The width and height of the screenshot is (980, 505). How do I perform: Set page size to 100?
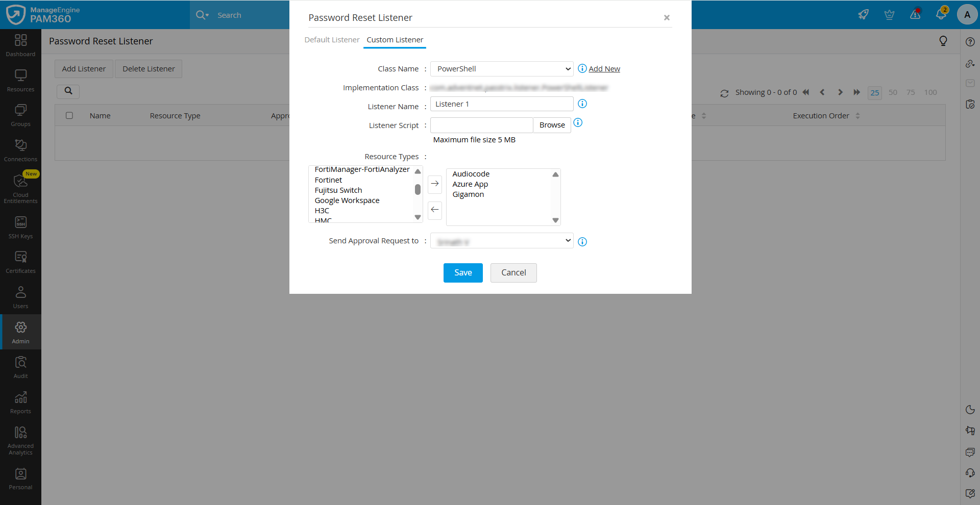point(930,92)
